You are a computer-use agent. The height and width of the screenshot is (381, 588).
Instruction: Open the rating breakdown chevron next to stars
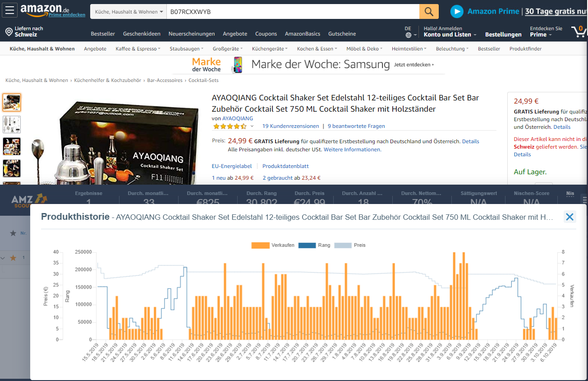(x=252, y=126)
